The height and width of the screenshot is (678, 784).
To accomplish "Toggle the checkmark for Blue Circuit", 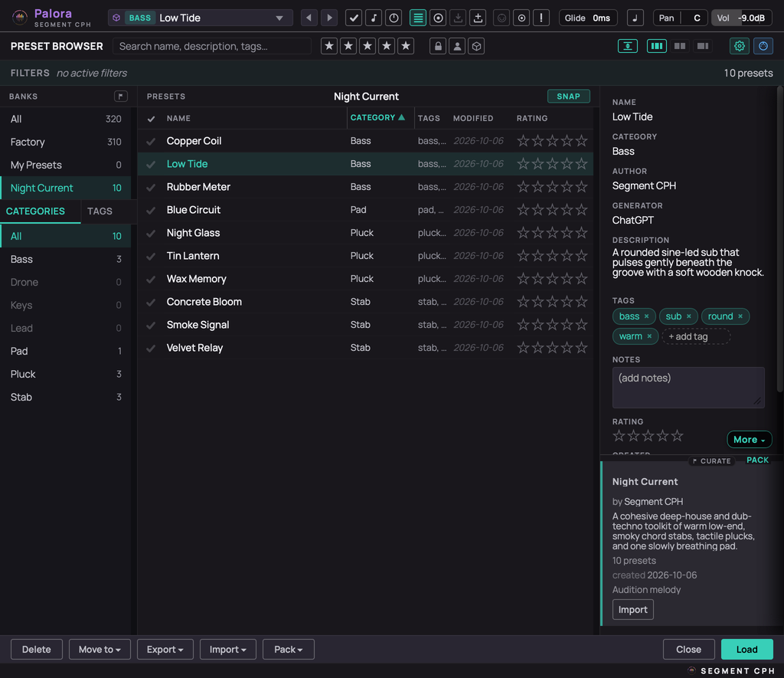I will 151,211.
